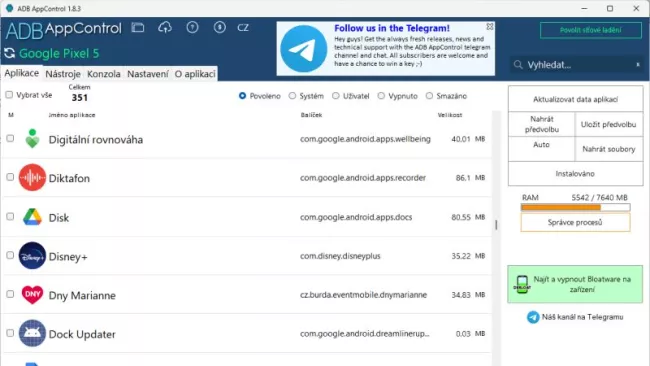Viewport: 650px width, 366px height.
Task: Open the O aplikaci tab
Action: click(195, 74)
